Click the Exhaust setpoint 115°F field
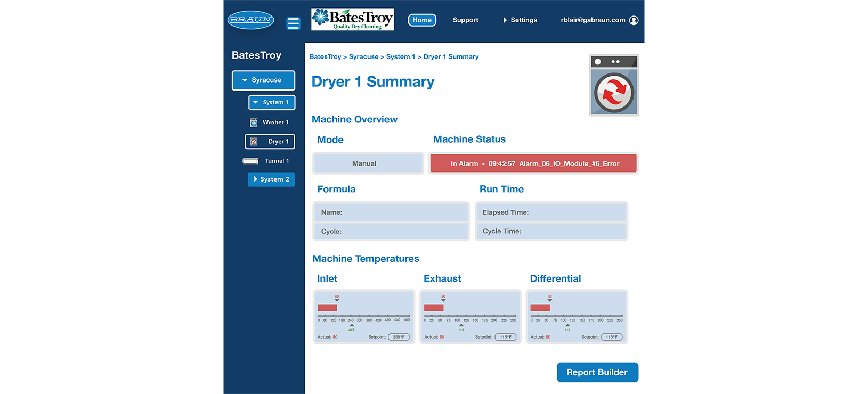Screen dimensions: 868x394 point(505,337)
